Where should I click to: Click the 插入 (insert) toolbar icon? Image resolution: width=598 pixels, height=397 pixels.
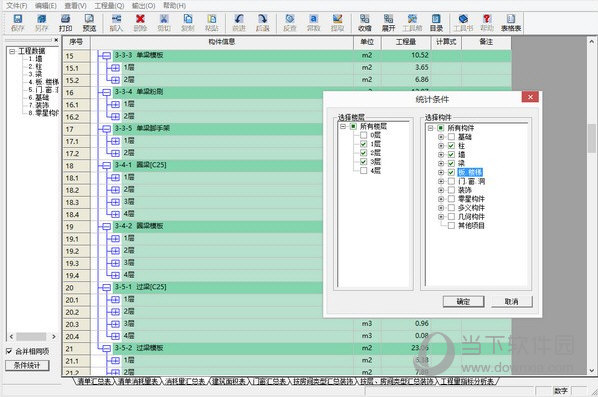click(x=116, y=23)
